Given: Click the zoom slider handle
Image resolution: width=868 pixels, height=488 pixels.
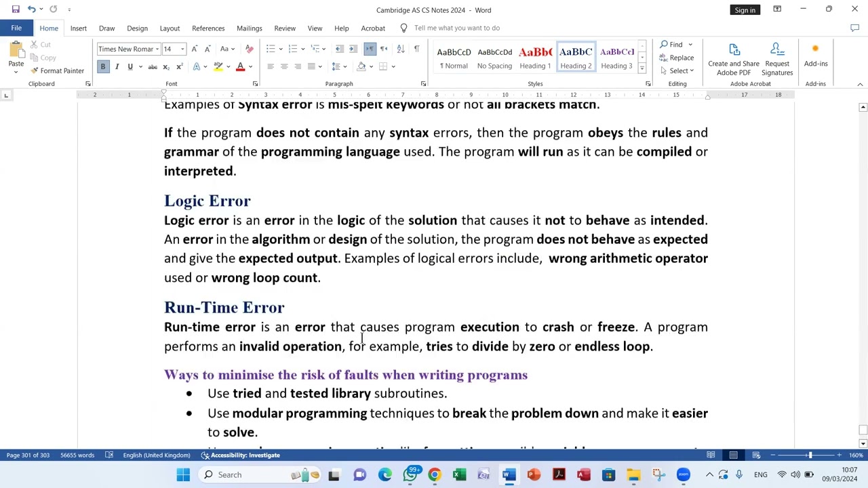Looking at the screenshot, I should 810,455.
